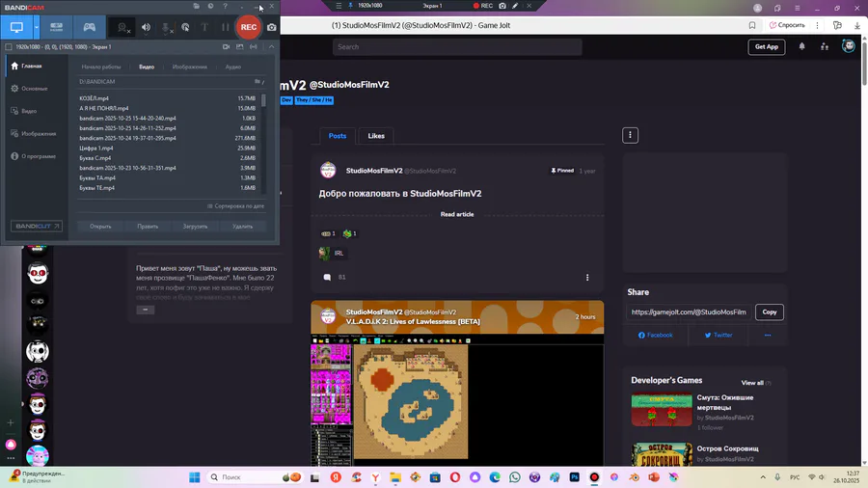Collapse Bandicam panel with chevron up
Viewport: 868px width, 488px height.
271,47
